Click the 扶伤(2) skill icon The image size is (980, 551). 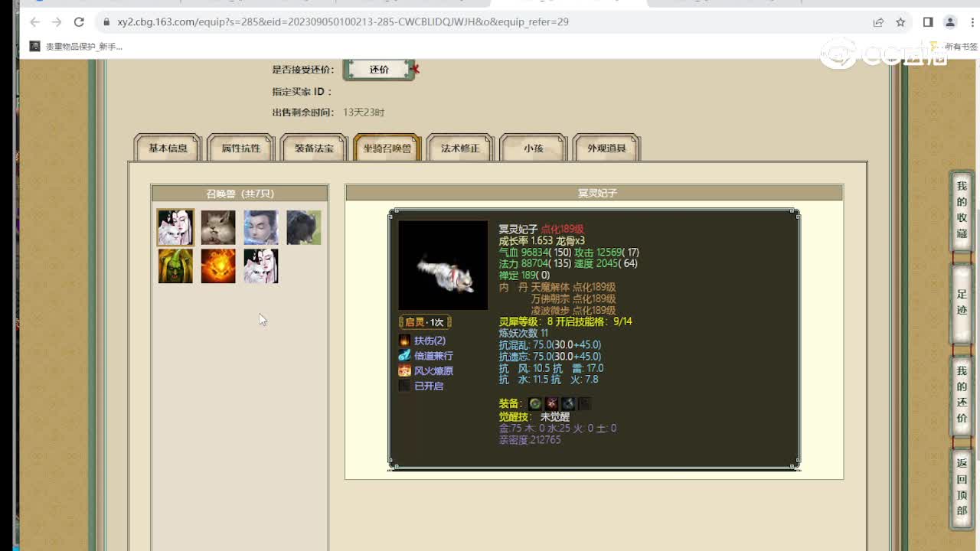coord(404,340)
